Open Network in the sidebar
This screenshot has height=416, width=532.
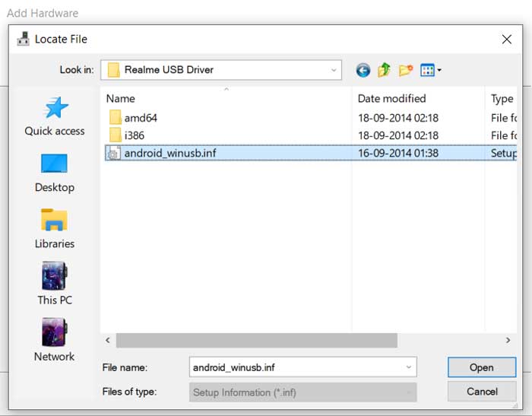[x=54, y=340]
